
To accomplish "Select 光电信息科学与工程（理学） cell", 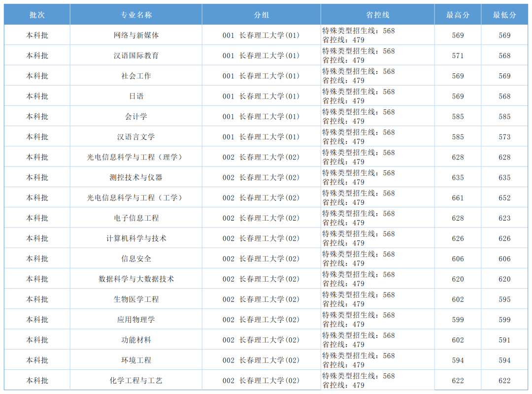I will (x=136, y=157).
